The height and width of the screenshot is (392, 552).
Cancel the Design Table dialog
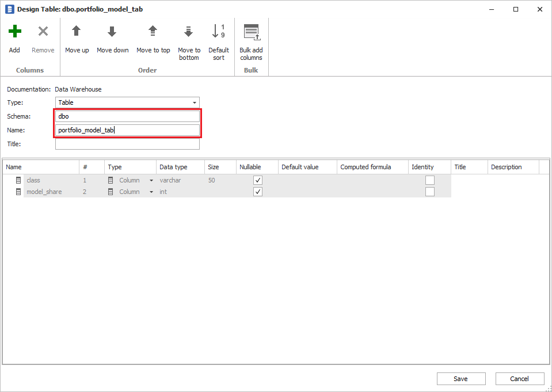click(519, 379)
